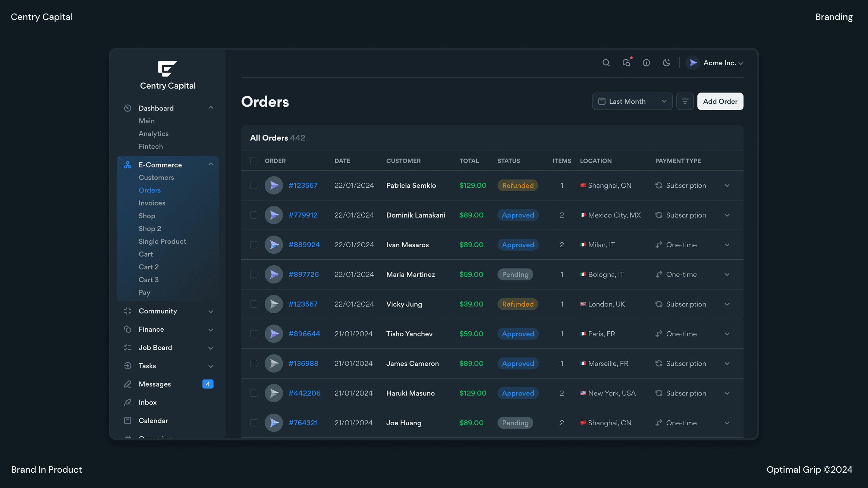The image size is (868, 488).
Task: Expand row details for Ivan Mesaros order
Action: (727, 245)
